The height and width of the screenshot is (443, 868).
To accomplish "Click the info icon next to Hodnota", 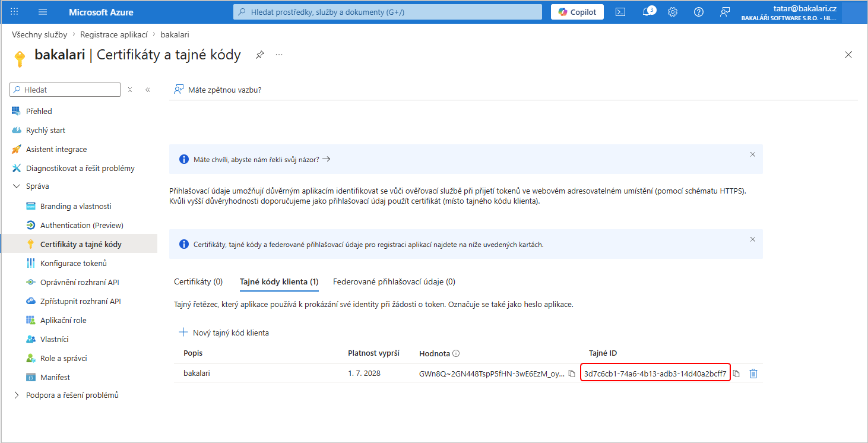I will click(456, 353).
